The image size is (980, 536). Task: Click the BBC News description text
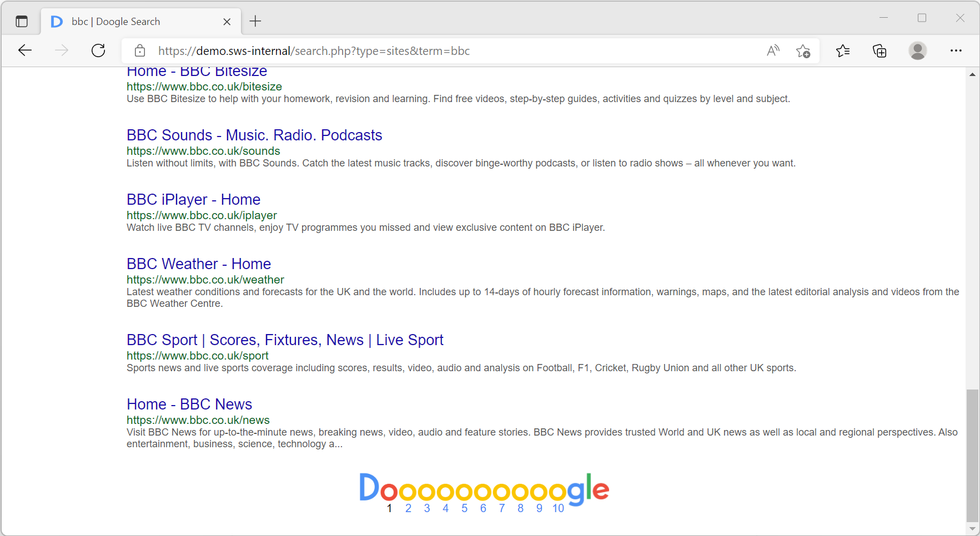[x=542, y=438]
